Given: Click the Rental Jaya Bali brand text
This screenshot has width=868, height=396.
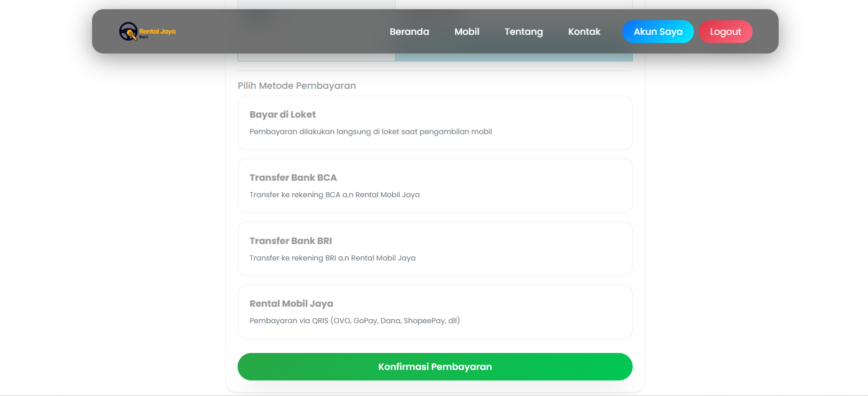Looking at the screenshot, I should [157, 32].
